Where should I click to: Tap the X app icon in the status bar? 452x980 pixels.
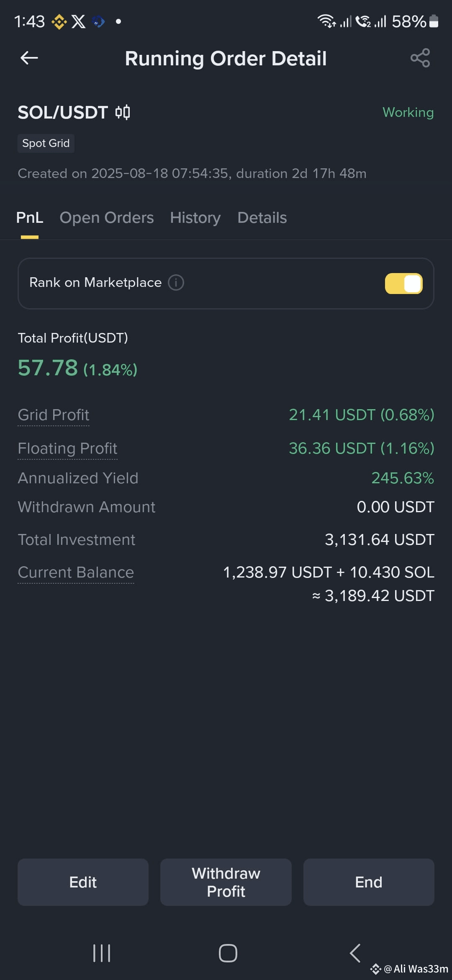click(x=78, y=21)
